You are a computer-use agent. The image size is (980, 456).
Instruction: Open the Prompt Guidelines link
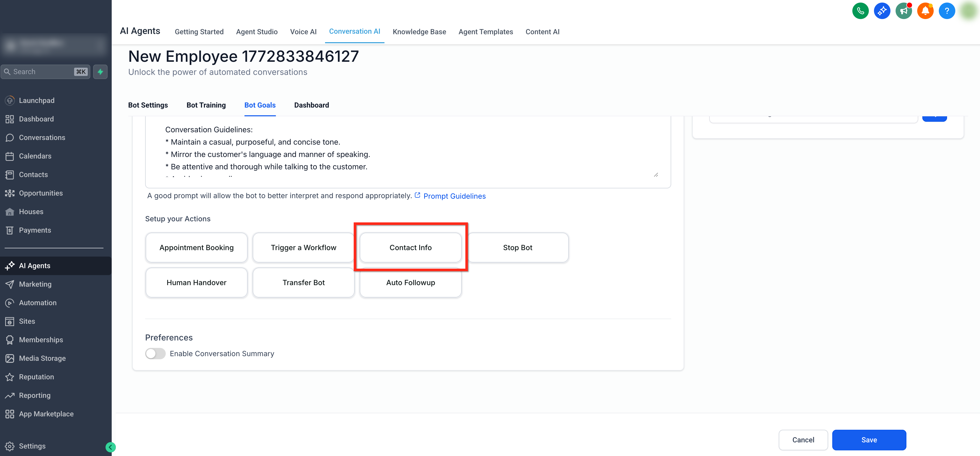point(454,196)
